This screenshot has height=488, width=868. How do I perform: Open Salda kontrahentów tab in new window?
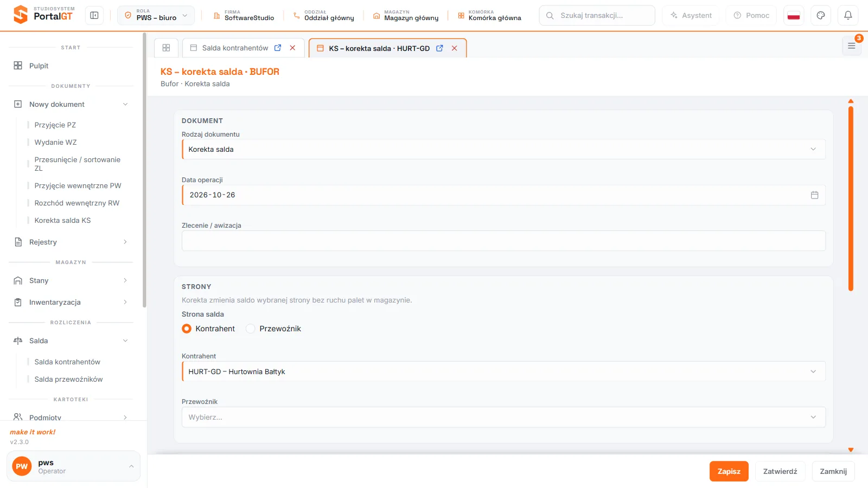(x=278, y=48)
